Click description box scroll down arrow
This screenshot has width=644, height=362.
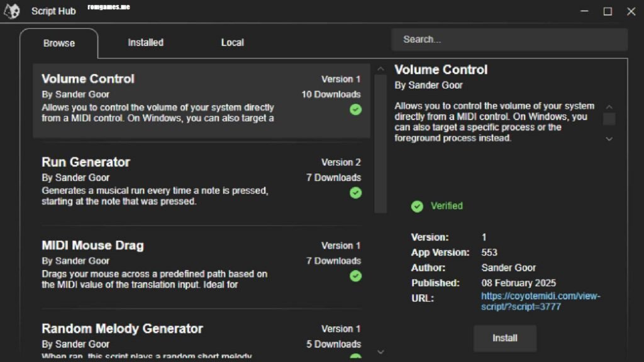coord(609,139)
